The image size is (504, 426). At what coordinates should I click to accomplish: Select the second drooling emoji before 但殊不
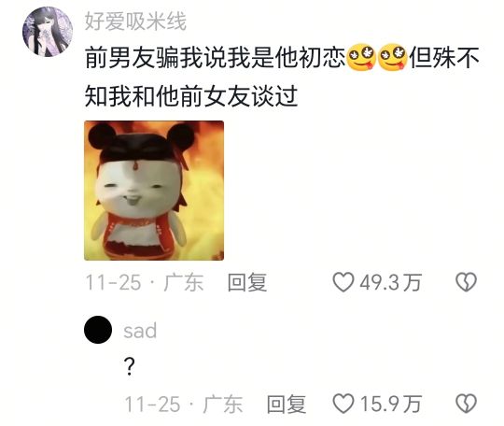(392, 58)
